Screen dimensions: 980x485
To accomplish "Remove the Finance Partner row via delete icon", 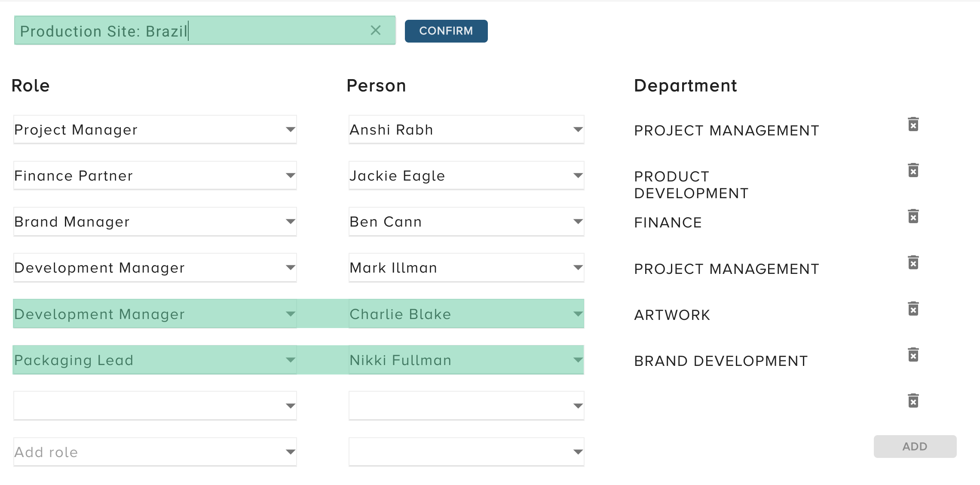I will 913,170.
